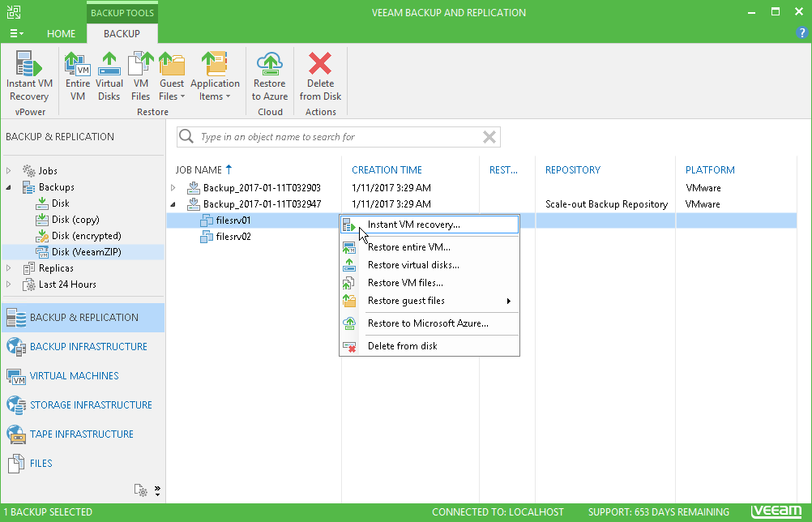This screenshot has width=812, height=522.
Task: Choose Restore entire VM from context menu
Action: click(x=430, y=247)
